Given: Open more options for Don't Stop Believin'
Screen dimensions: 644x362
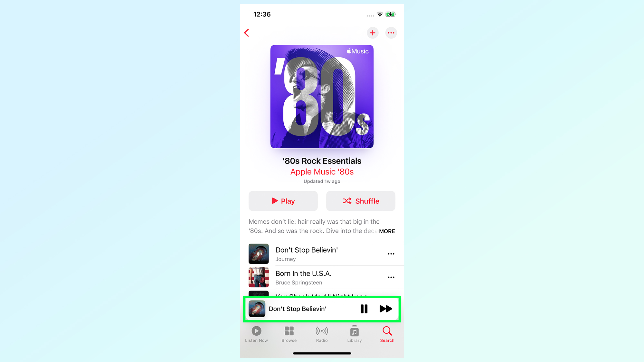Looking at the screenshot, I should pos(390,253).
